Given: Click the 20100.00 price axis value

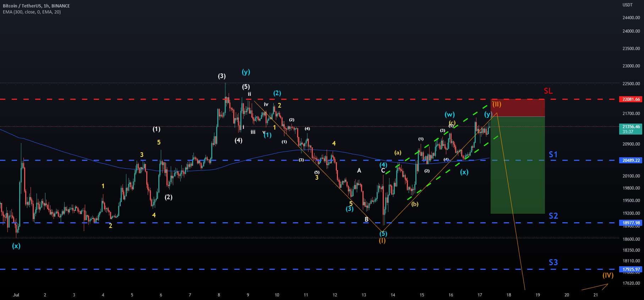Looking at the screenshot, I should (x=631, y=176).
